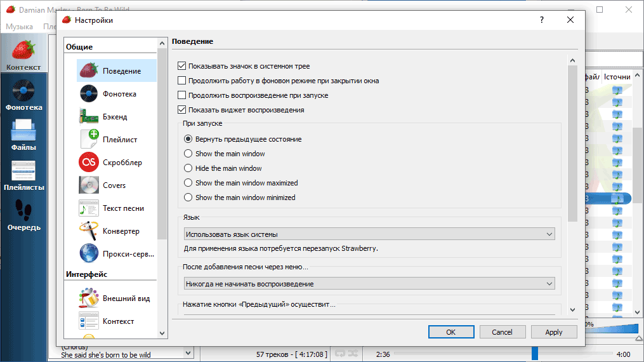644x362 pixels.
Task: Select the Фонотека vinyl disc icon in settings
Action: point(89,94)
